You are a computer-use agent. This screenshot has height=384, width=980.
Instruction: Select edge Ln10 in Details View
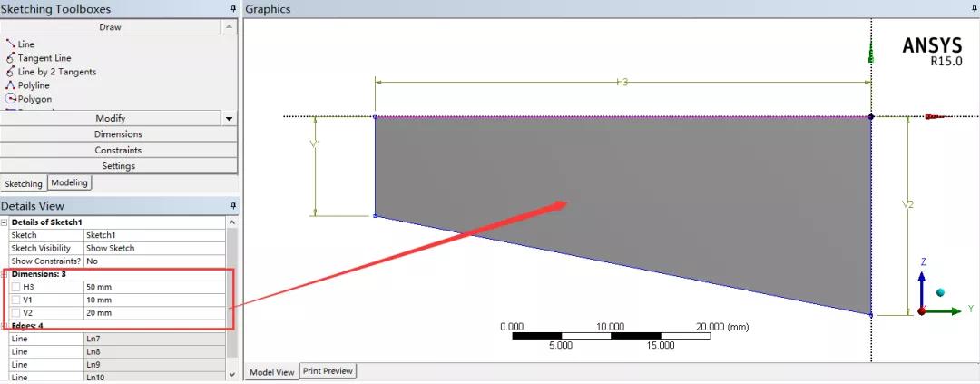[x=154, y=377]
